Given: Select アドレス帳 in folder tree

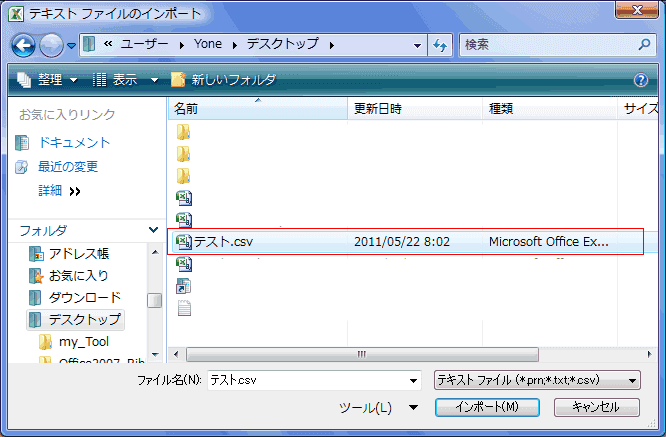Looking at the screenshot, I should 79,254.
